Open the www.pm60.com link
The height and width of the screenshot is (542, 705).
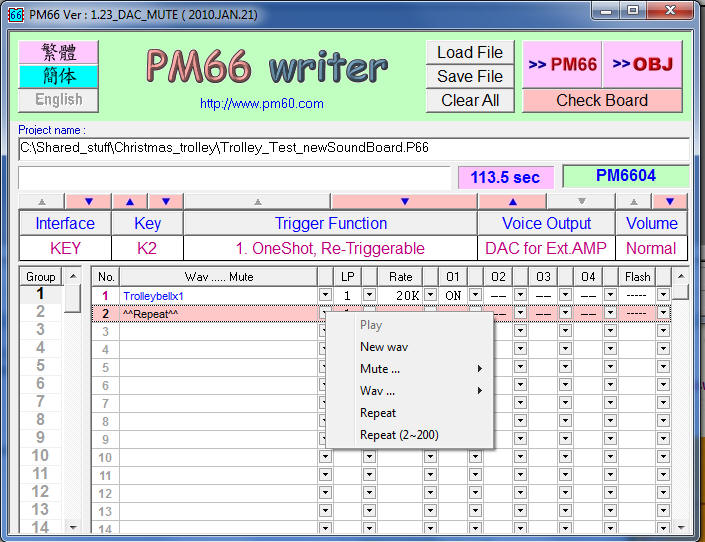click(261, 103)
